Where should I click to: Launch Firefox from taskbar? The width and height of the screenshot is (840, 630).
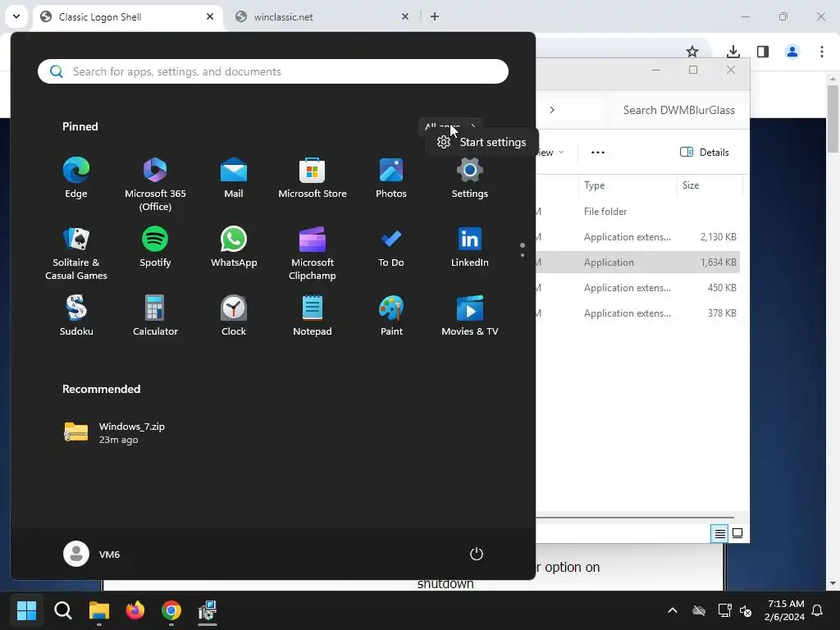(x=135, y=610)
